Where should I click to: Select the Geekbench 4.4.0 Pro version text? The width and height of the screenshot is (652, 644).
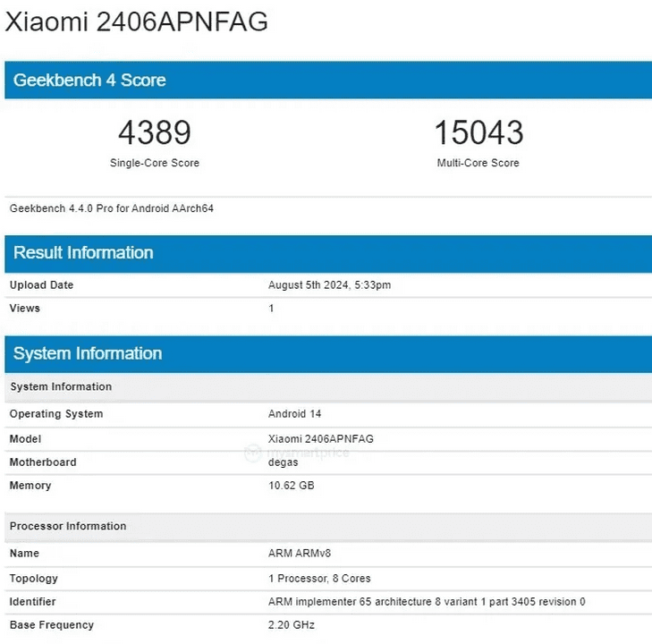111,208
